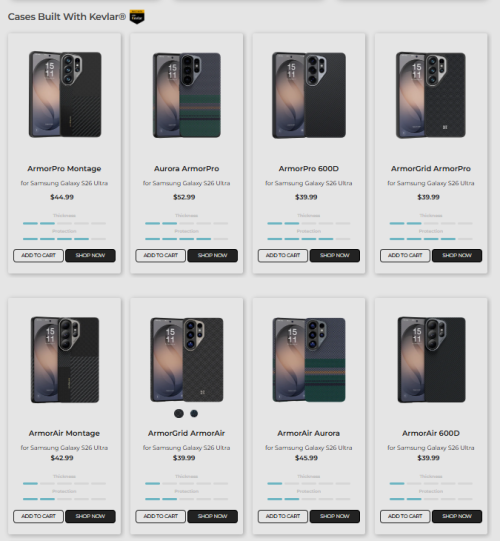This screenshot has height=541, width=500.
Task: View the ArmorAir Montage case image
Action: (65, 360)
